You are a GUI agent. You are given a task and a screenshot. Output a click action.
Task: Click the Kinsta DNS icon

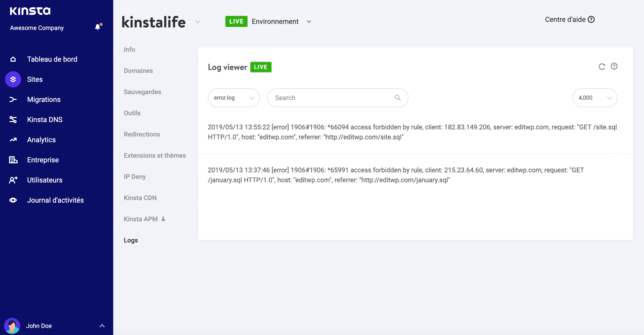pos(13,120)
